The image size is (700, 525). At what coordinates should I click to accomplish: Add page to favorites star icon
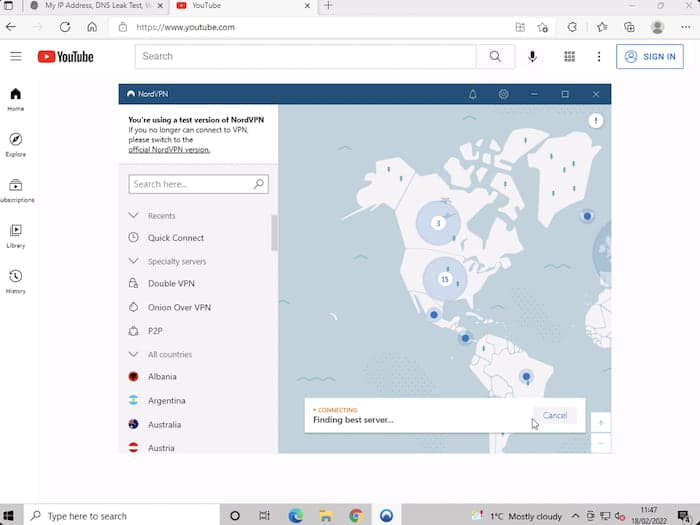click(543, 27)
